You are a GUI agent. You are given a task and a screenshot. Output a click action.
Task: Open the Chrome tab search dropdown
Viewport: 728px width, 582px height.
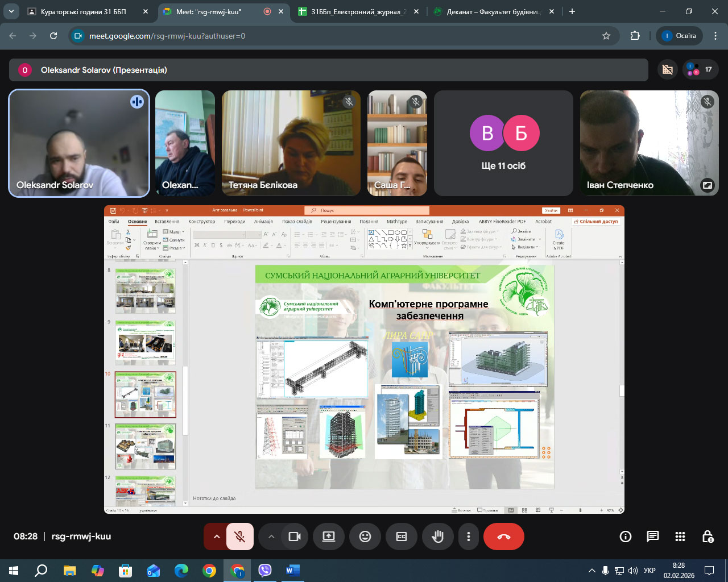pos(11,11)
